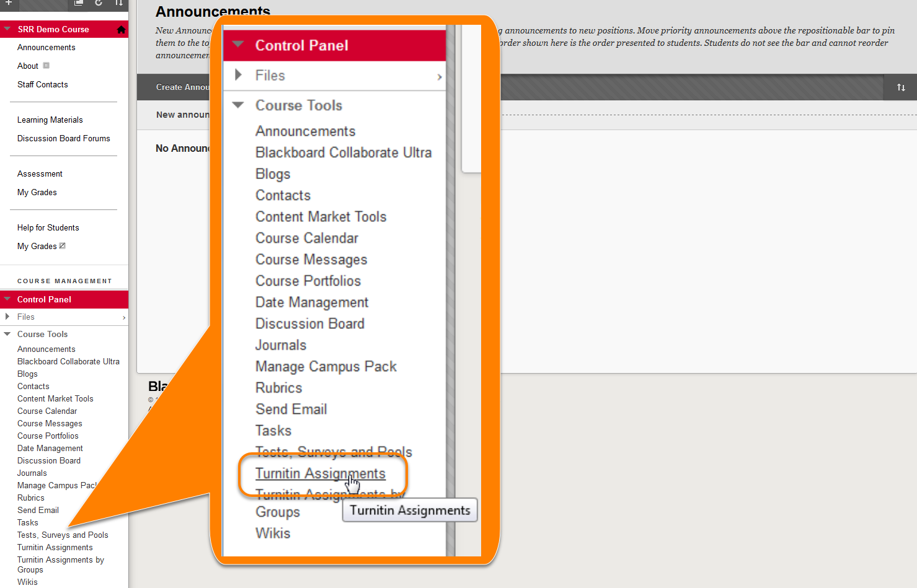Open Tests, Surveys and Pools in the left sidebar
917x588 pixels.
63,535
